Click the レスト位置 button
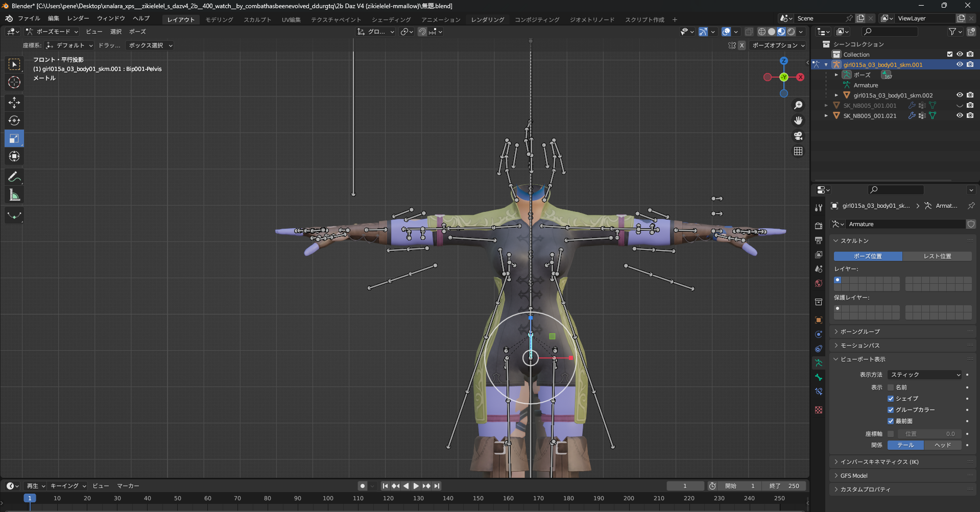This screenshot has height=512, width=980. pyautogui.click(x=938, y=256)
